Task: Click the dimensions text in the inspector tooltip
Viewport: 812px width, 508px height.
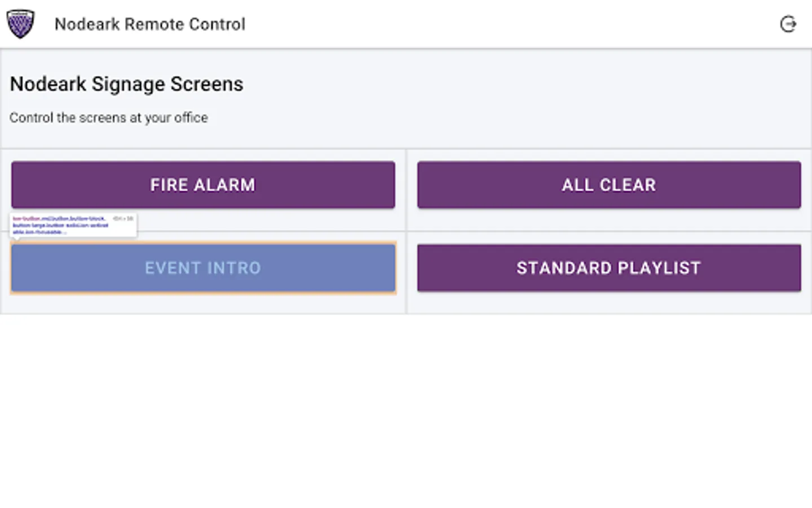Action: pyautogui.click(x=123, y=218)
